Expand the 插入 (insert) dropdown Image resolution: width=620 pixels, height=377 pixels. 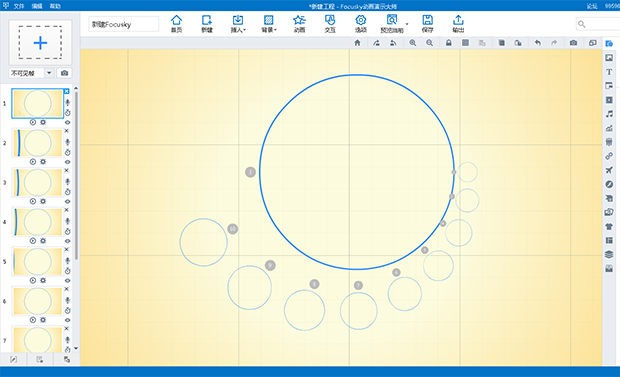point(238,24)
